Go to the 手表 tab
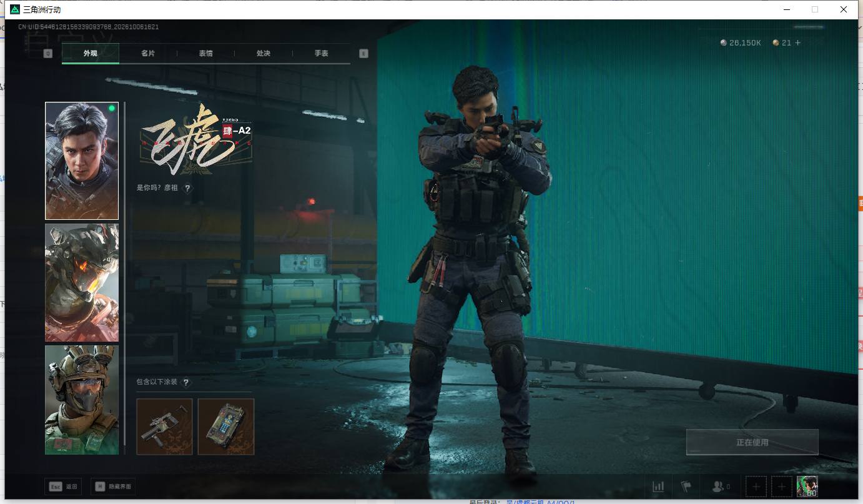The height and width of the screenshot is (504, 863). pyautogui.click(x=321, y=53)
